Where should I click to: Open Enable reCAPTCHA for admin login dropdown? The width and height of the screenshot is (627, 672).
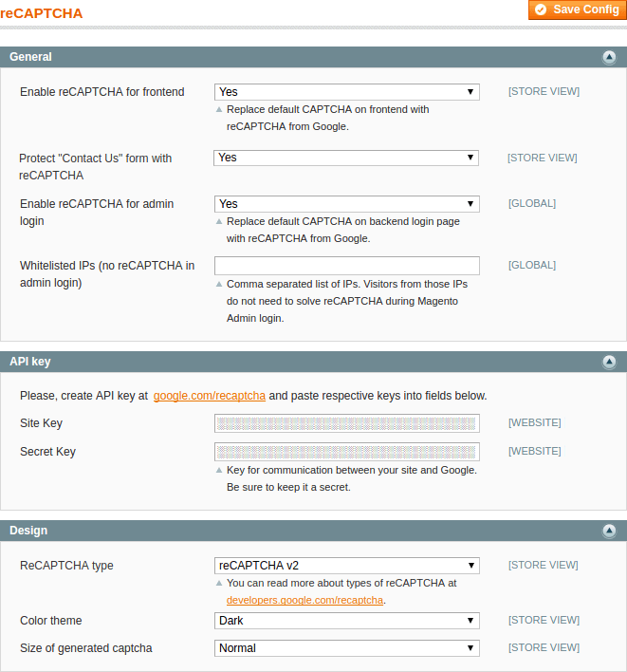pos(347,204)
